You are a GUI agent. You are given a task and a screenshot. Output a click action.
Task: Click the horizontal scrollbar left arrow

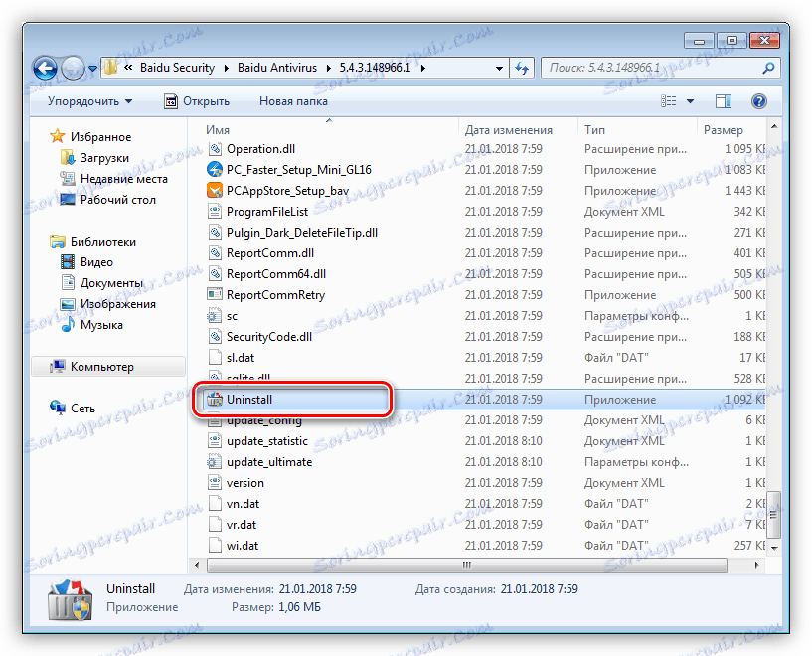[x=197, y=565]
